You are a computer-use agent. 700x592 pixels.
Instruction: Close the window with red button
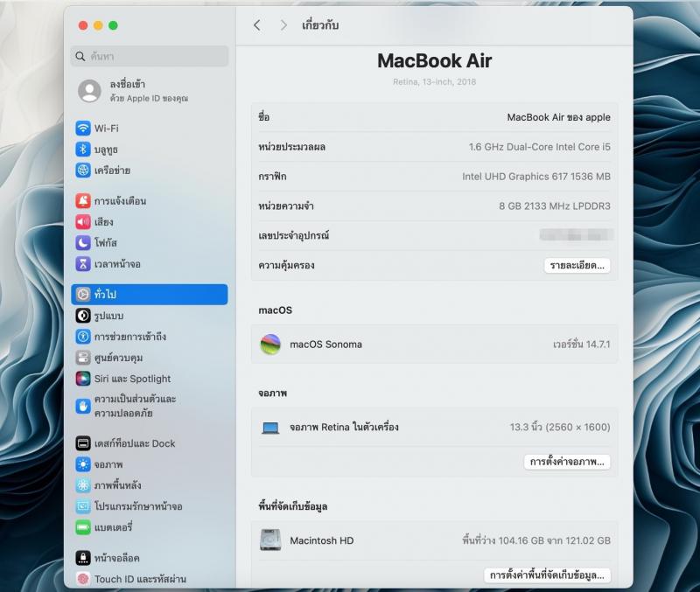point(83,25)
